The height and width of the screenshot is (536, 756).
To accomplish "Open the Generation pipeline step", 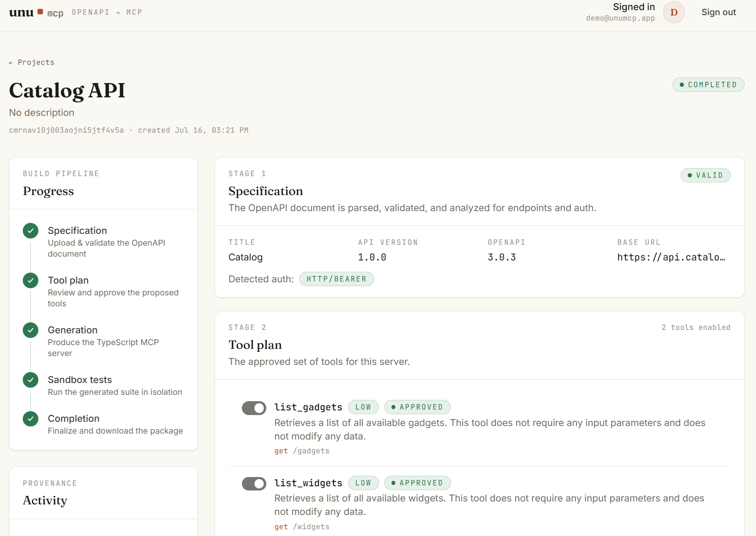I will tap(103, 341).
